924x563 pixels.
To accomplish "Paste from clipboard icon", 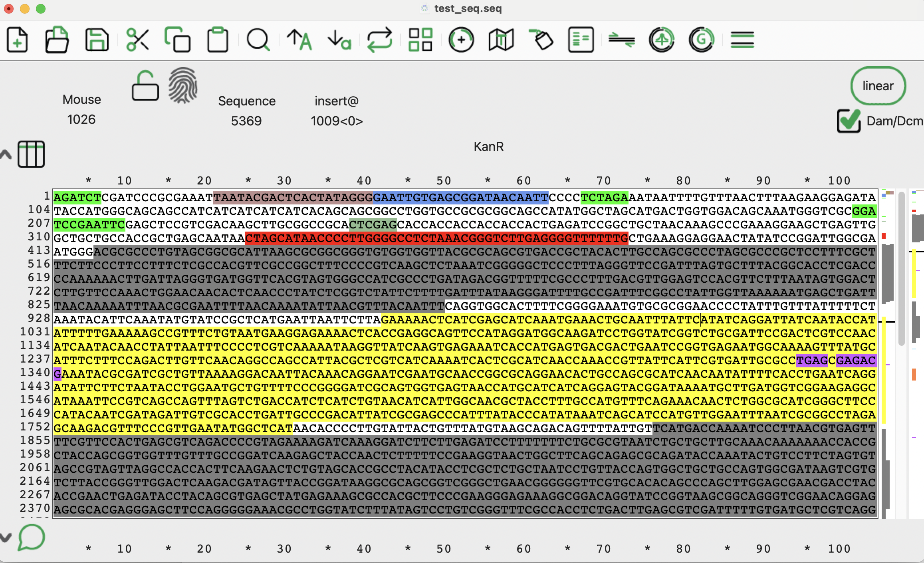I will pos(218,40).
